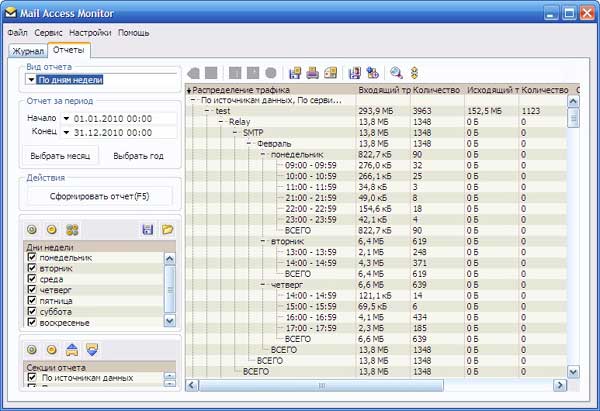Move section up with blue up-arrow icon

(x=72, y=349)
